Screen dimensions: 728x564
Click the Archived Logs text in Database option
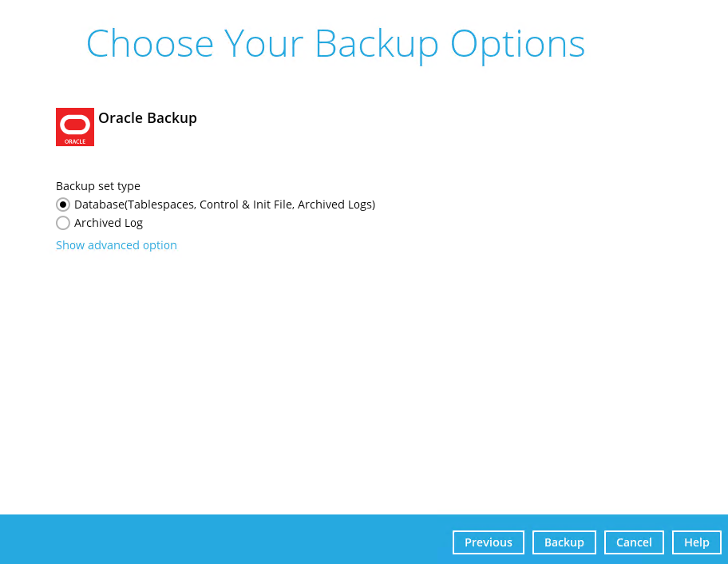pos(334,205)
